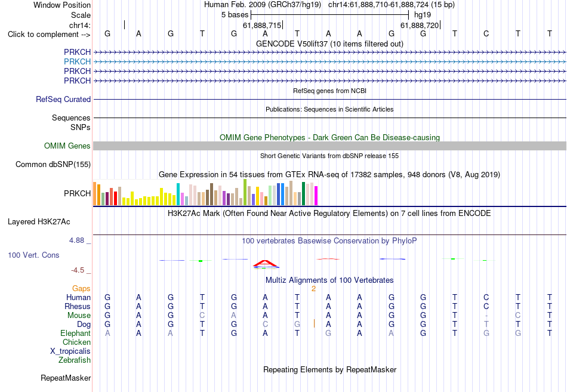Click the 4.88 PhyloP upper scale value
The image size is (567, 392).
[76, 240]
